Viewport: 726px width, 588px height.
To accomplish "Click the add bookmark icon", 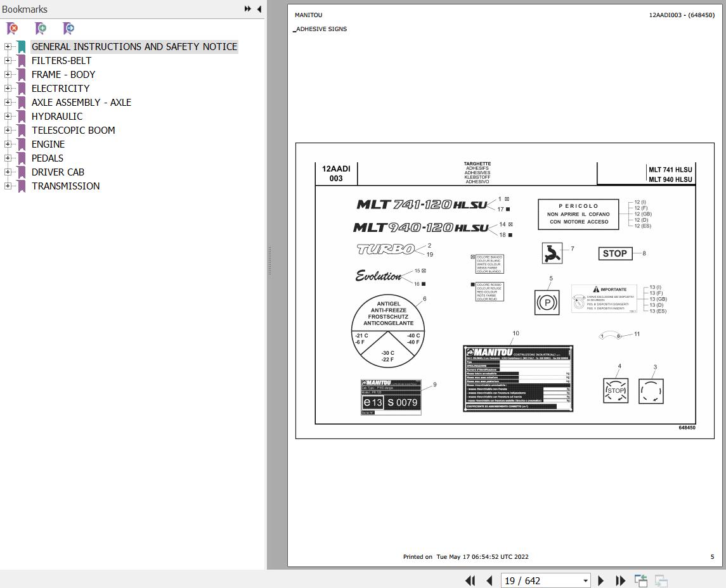I will tap(41, 29).
